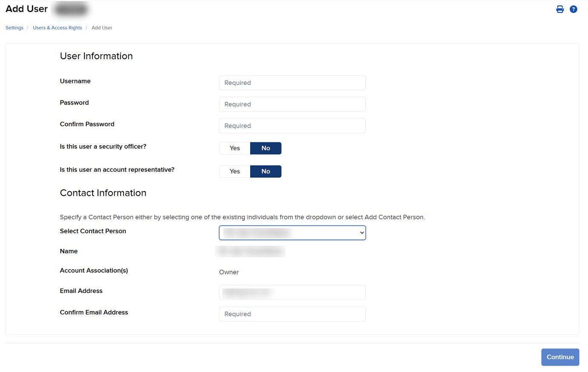Navigate to Settings via breadcrumb

click(14, 27)
